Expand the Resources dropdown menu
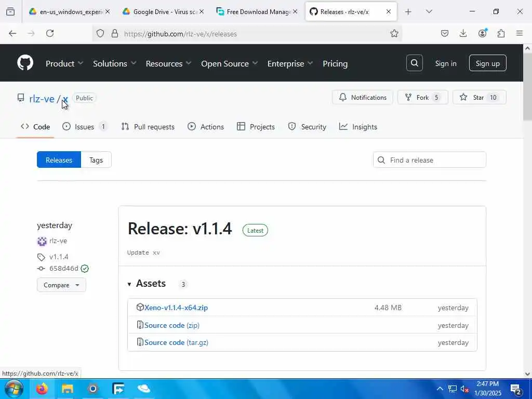Viewport: 532px width, 399px height. 169,63
